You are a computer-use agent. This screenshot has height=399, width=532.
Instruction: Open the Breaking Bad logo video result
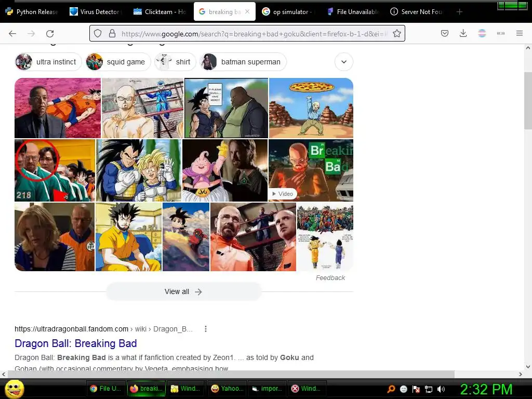(x=311, y=170)
